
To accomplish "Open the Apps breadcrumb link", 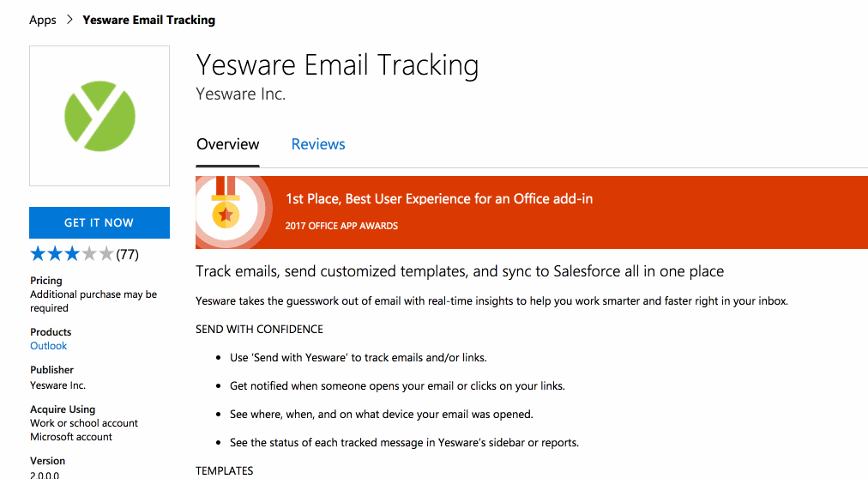I will 43,21.
